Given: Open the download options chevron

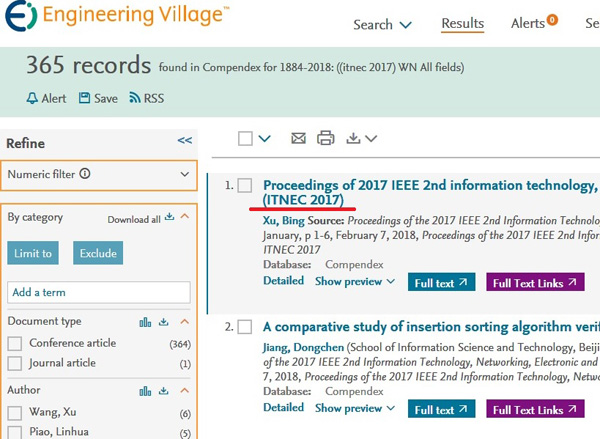Looking at the screenshot, I should 371,139.
